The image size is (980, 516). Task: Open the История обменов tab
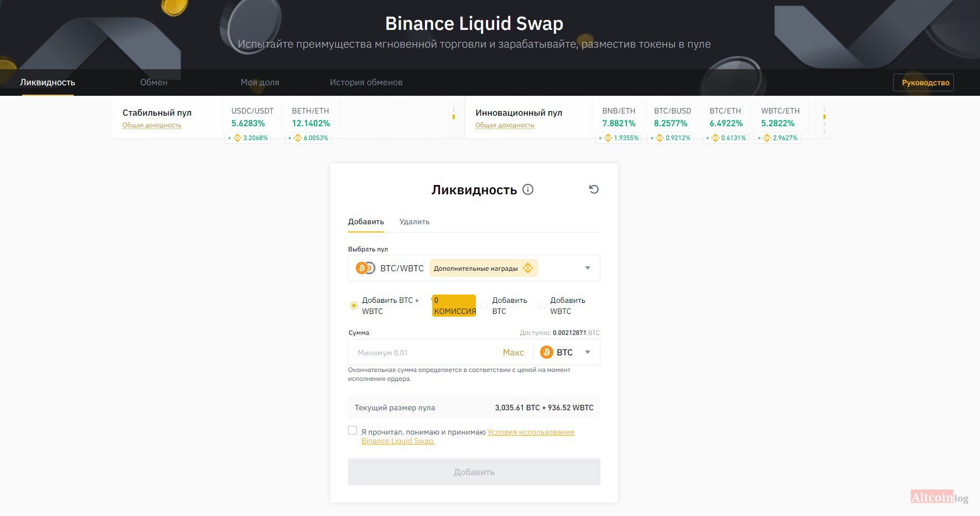point(366,82)
